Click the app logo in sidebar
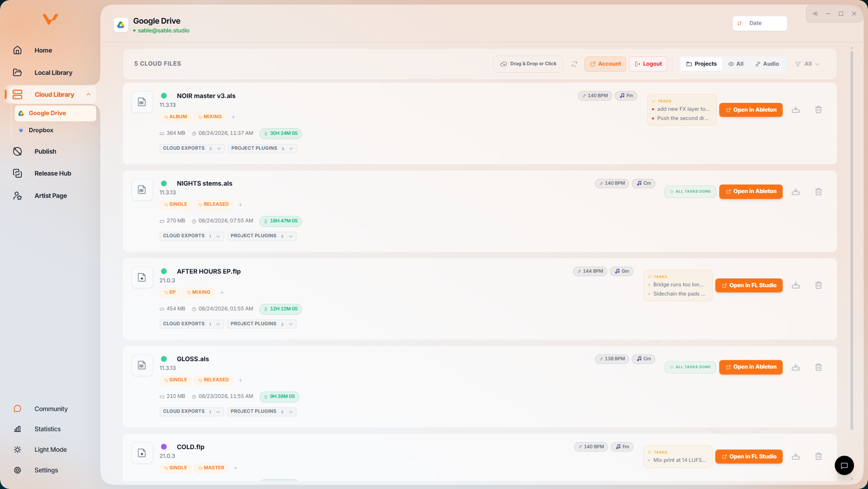Screen dimensions: 868x489 pos(50,19)
